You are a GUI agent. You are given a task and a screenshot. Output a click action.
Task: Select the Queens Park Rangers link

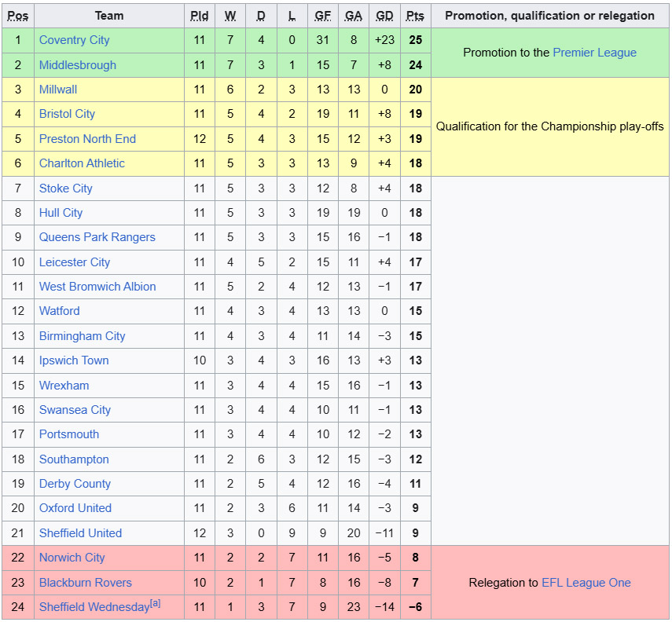pos(97,237)
